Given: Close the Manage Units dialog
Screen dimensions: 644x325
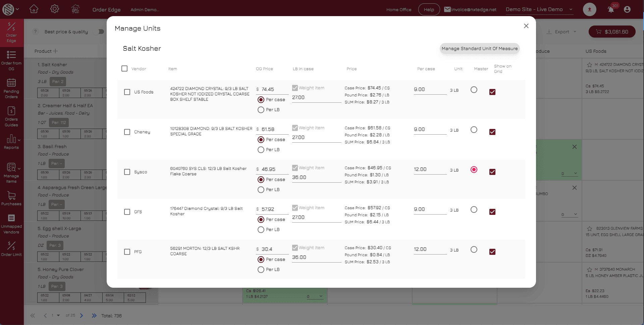Looking at the screenshot, I should (x=526, y=26).
